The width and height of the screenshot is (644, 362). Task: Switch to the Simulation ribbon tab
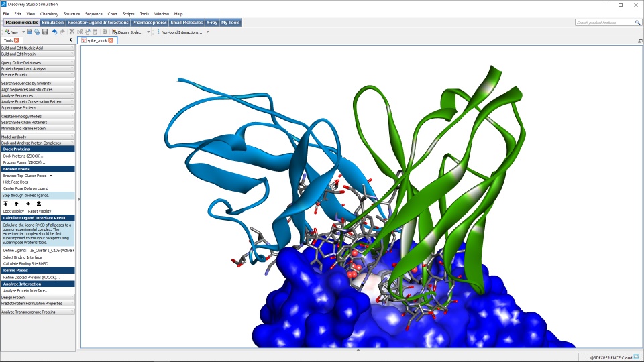click(x=52, y=23)
